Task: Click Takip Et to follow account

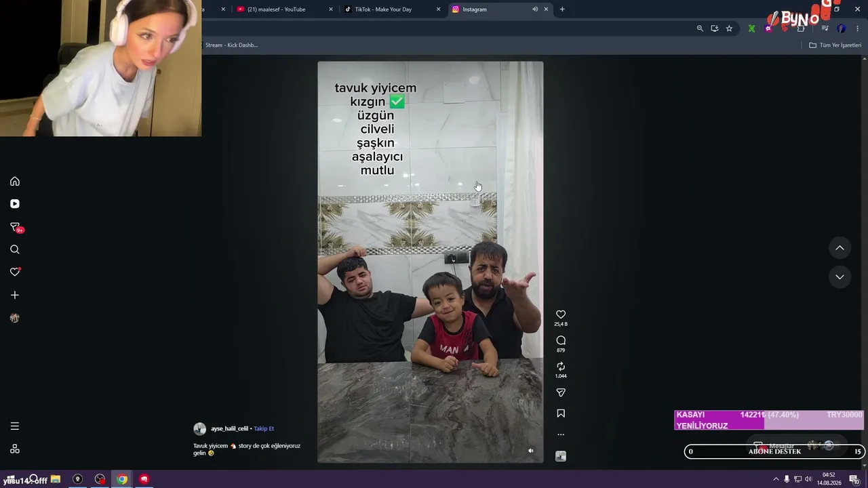Action: [264, 429]
